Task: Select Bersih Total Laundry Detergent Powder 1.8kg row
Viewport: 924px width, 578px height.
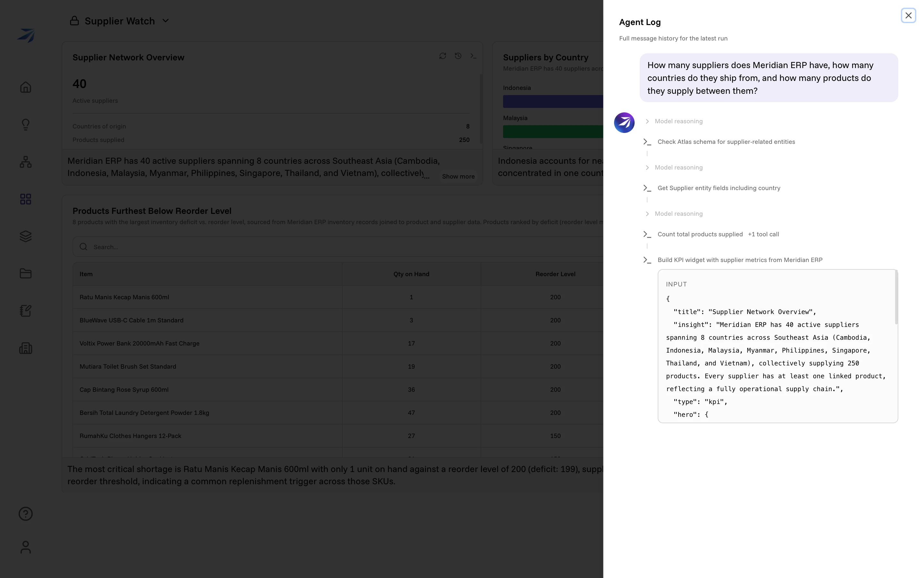Action: (x=338, y=413)
